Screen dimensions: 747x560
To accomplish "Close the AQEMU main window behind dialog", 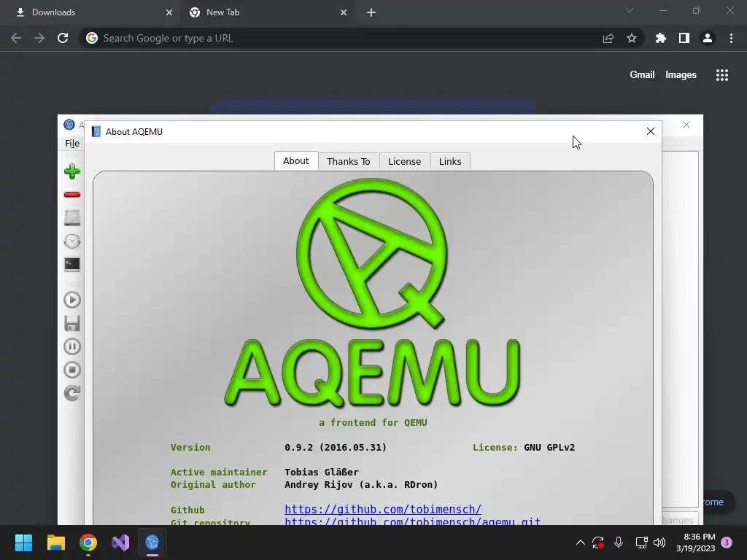I will (x=686, y=125).
